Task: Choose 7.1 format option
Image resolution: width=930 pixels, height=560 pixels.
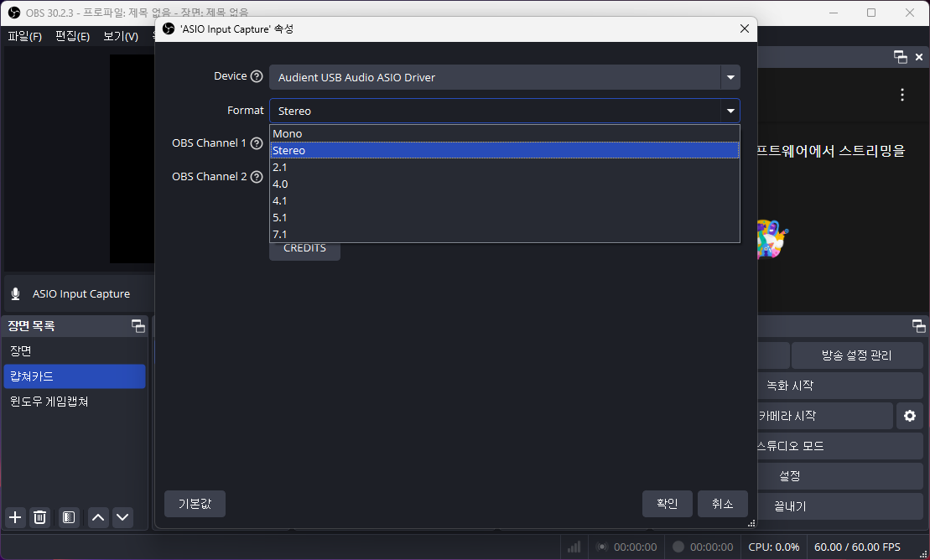Action: 505,234
